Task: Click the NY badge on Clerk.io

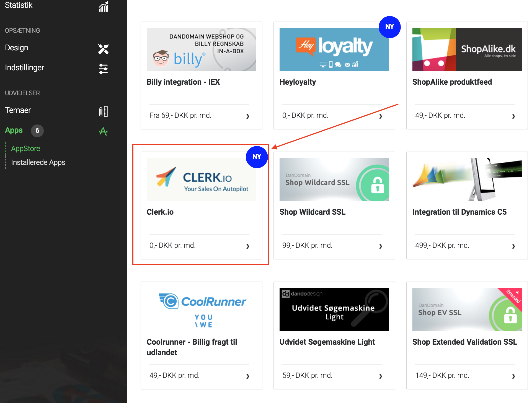Action: pyautogui.click(x=257, y=157)
